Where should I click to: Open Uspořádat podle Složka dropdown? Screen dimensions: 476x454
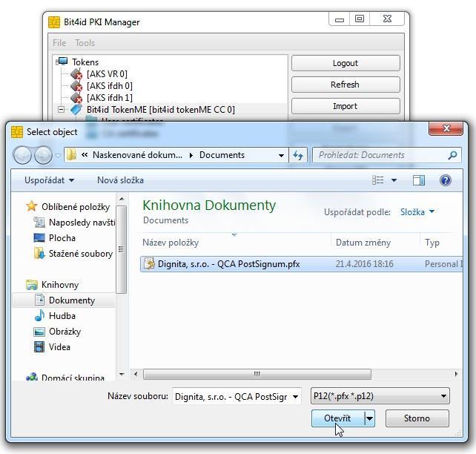pos(417,212)
